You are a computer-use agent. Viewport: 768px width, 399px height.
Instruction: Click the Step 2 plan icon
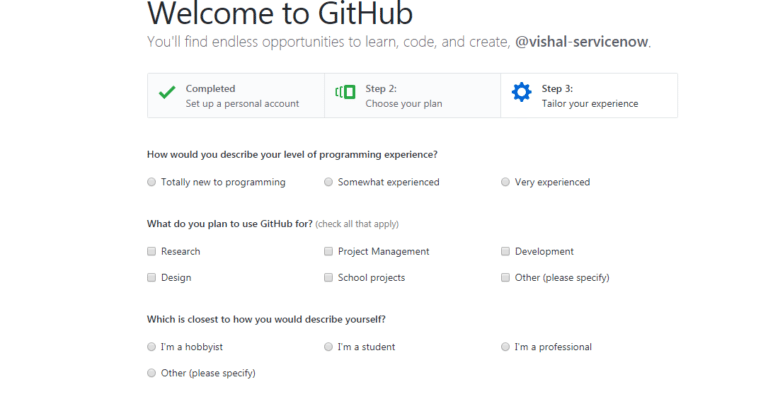tap(345, 92)
